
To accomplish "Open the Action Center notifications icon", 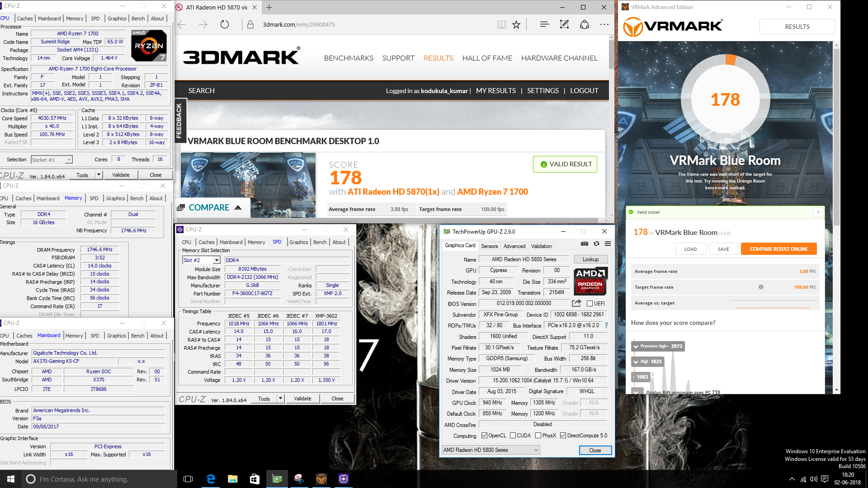I will click(825, 479).
